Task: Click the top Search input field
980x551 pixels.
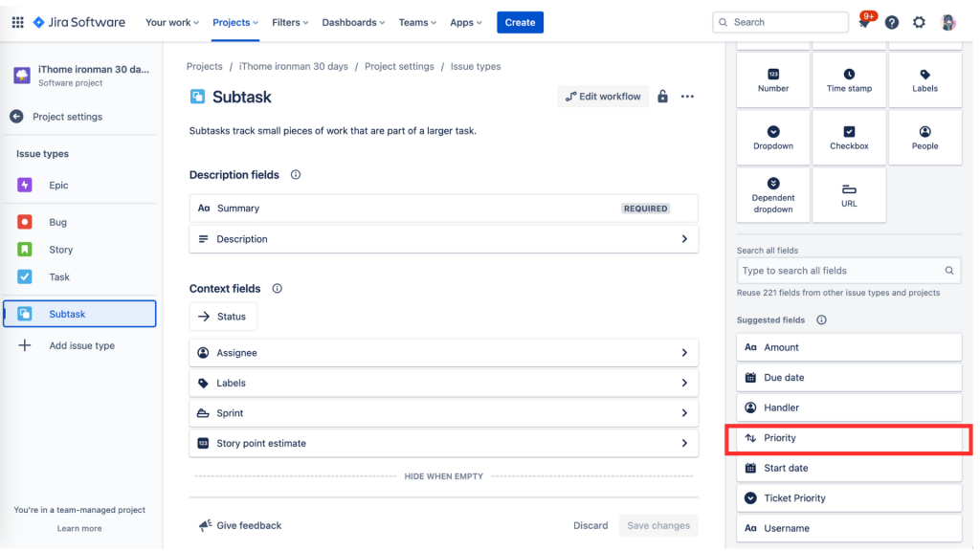Action: coord(781,23)
